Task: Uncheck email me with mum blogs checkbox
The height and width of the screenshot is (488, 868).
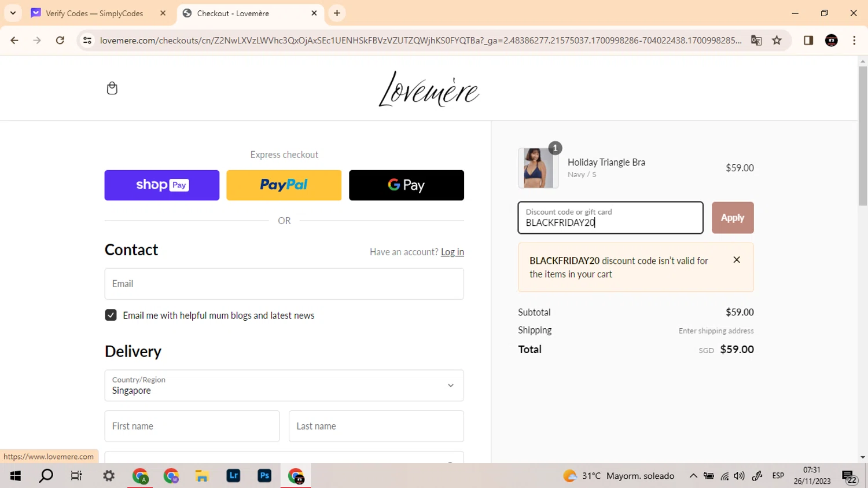Action: coord(111,315)
